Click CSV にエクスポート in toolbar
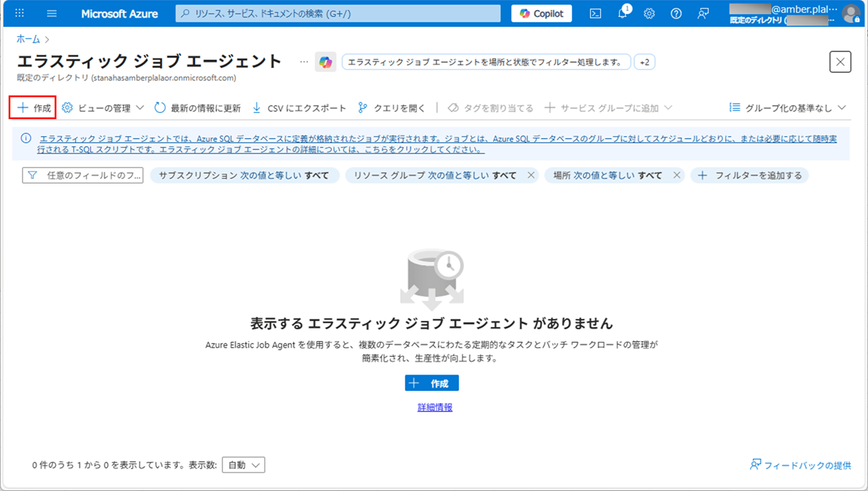Screen dimensions: 868x491 (x=299, y=108)
